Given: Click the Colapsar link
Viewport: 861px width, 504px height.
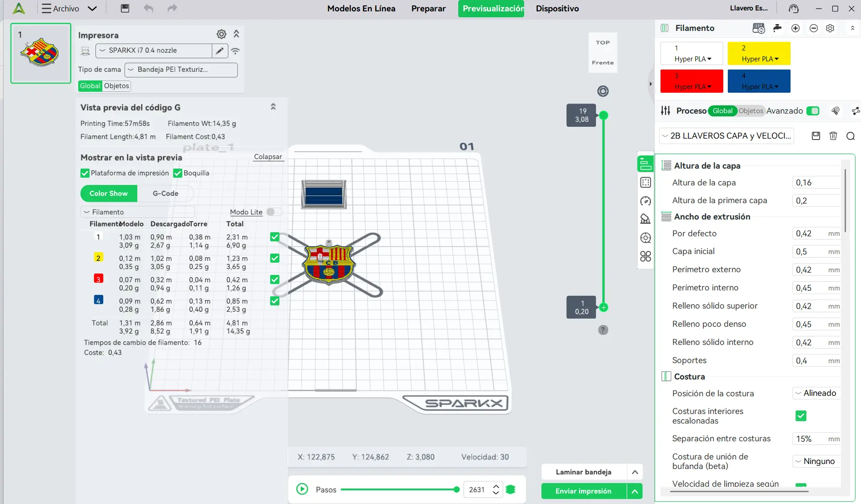Looking at the screenshot, I should click(x=268, y=157).
